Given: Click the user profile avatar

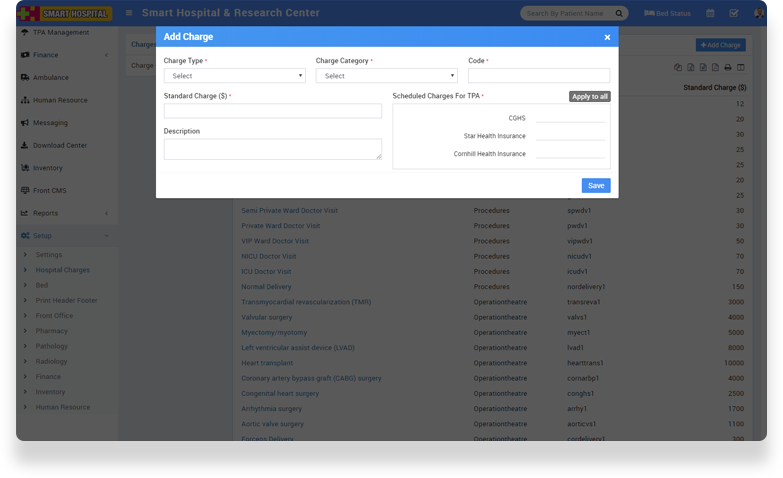Looking at the screenshot, I should [x=759, y=13].
